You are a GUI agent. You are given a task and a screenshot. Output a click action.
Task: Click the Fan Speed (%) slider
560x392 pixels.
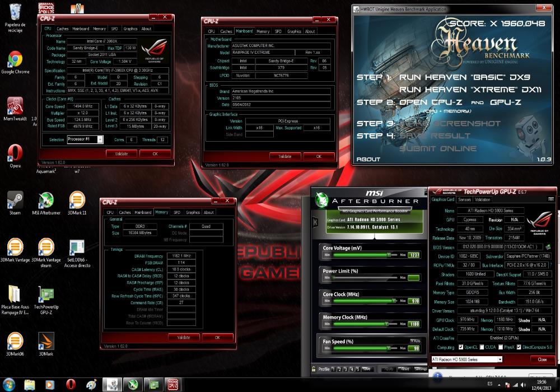[365, 348]
